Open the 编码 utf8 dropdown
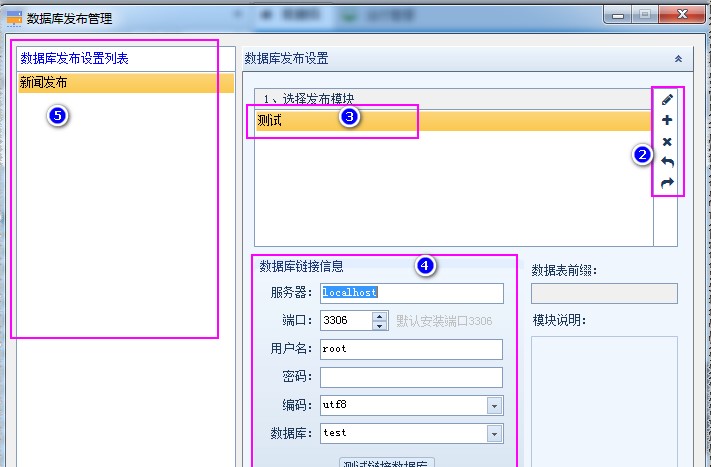This screenshot has height=467, width=711. [x=494, y=405]
